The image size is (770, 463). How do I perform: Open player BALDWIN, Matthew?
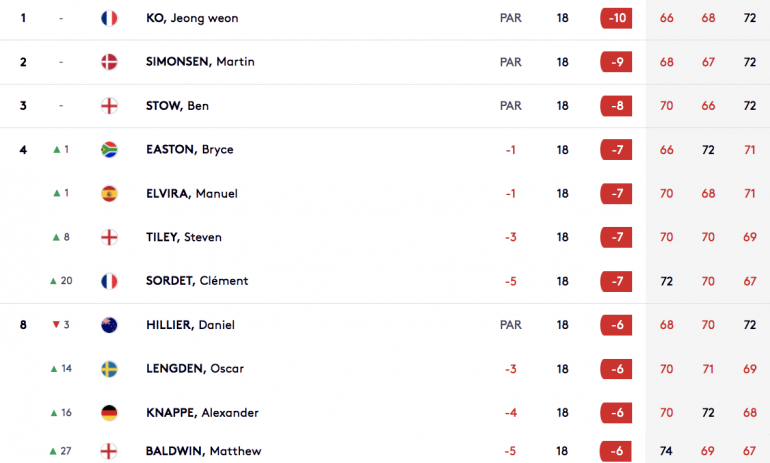[x=203, y=451]
